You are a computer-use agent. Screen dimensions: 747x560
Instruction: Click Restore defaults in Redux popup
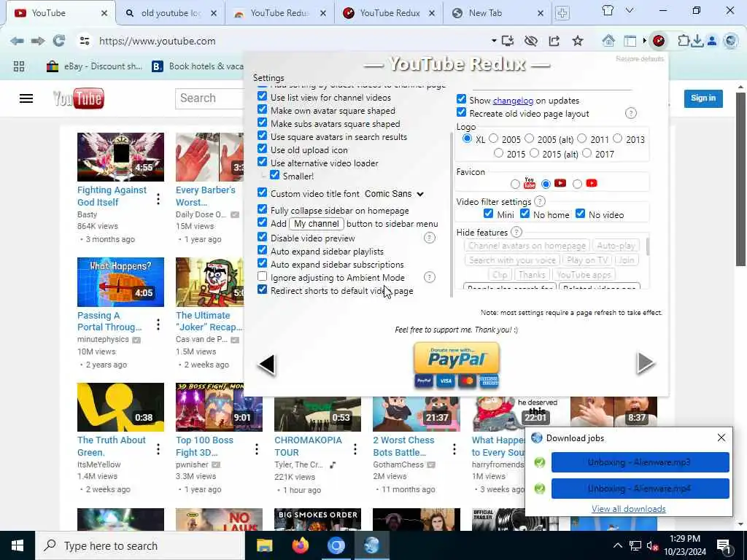point(639,58)
